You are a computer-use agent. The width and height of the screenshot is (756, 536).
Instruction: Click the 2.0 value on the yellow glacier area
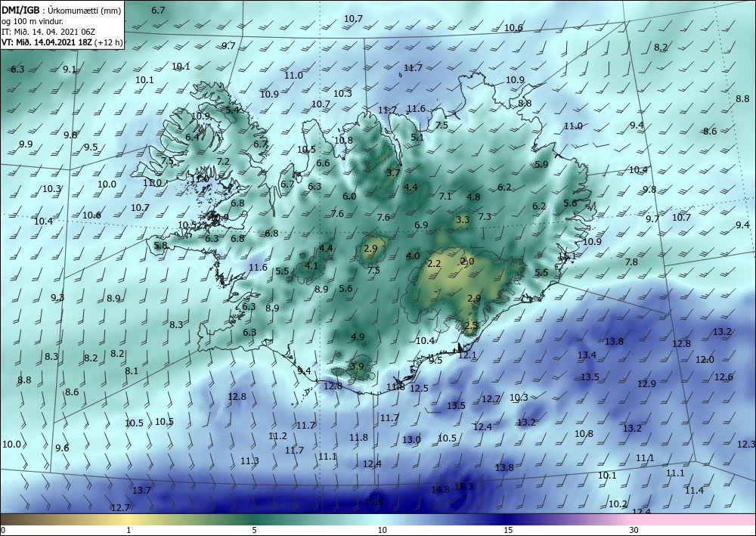tap(467, 262)
